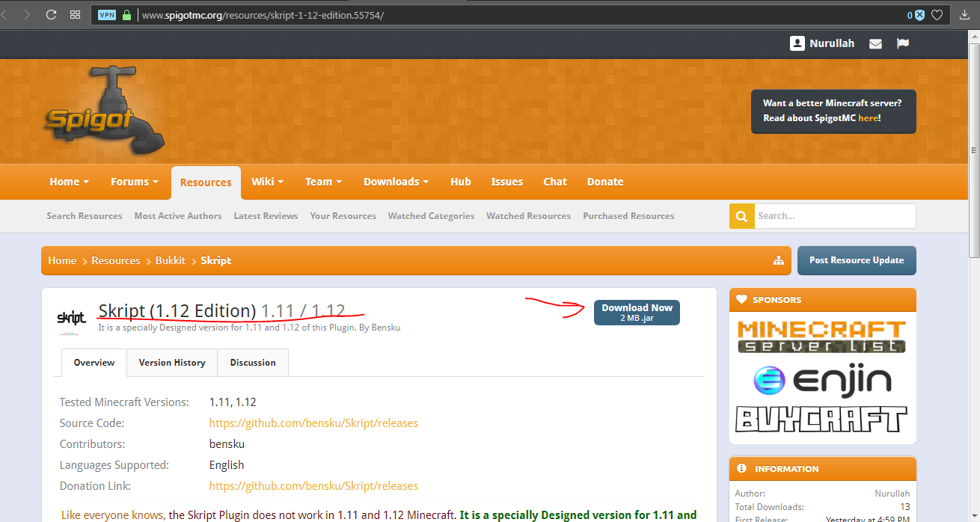Expand the Team dropdown menu
The height and width of the screenshot is (522, 980).
click(323, 182)
